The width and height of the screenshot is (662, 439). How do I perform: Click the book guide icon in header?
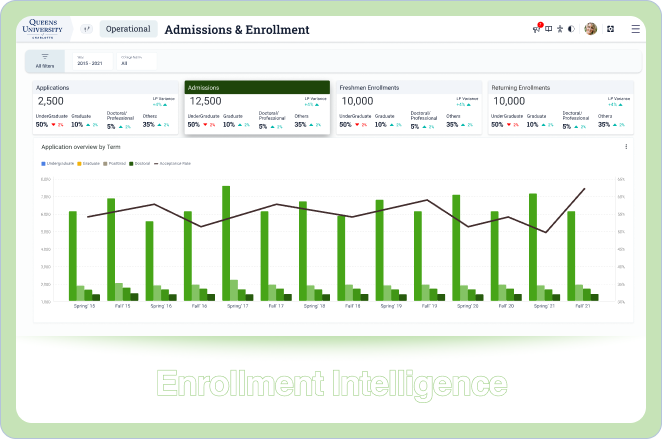point(549,30)
